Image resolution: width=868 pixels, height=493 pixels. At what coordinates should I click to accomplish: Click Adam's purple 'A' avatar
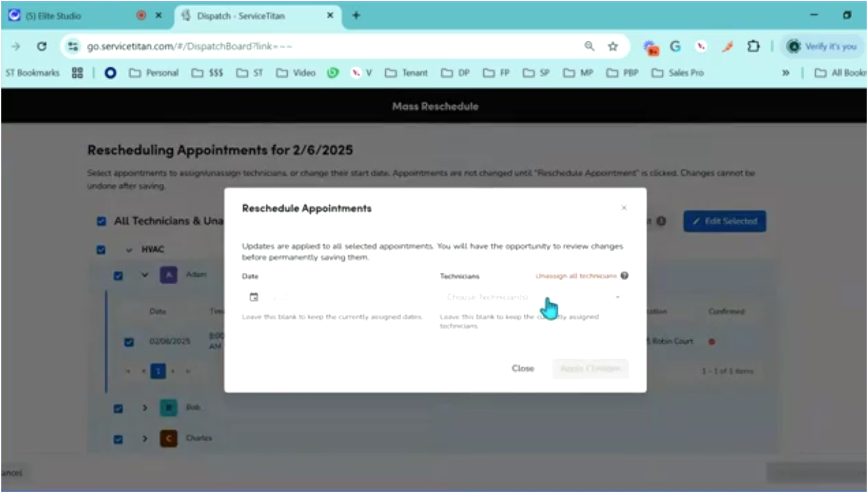click(169, 275)
